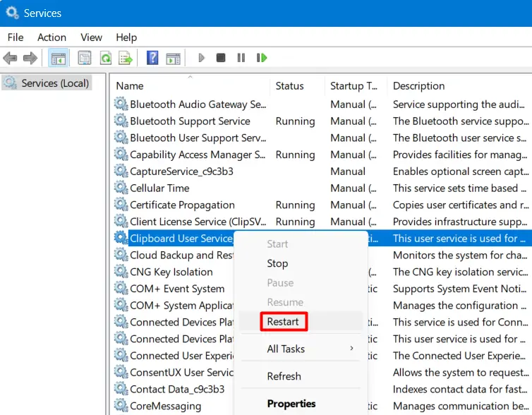Click the Forward arrow toolbar icon

point(30,58)
